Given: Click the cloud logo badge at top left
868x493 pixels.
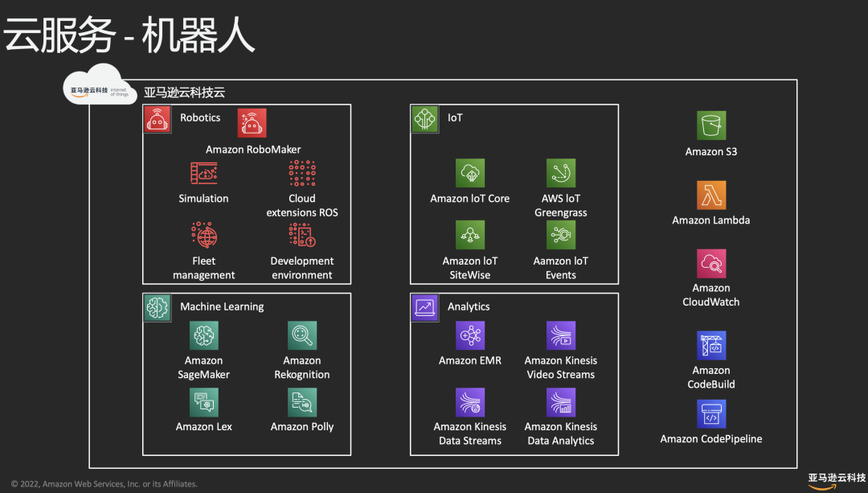Looking at the screenshot, I should click(x=100, y=84).
